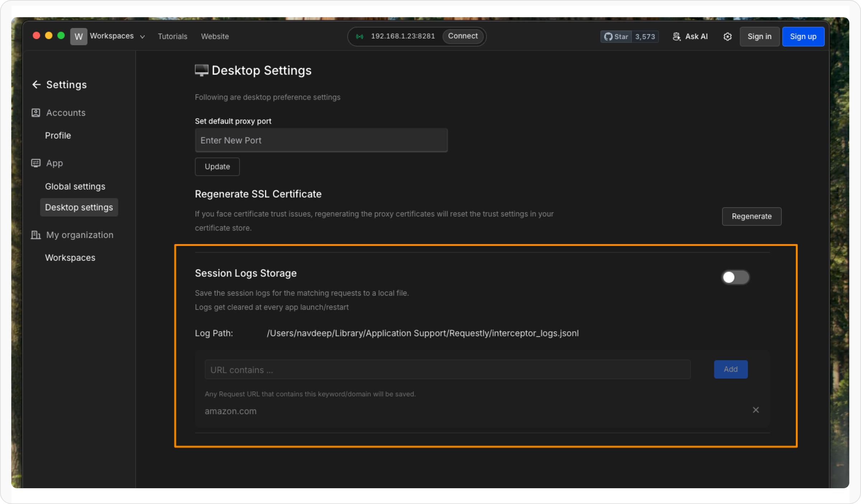Click the Accounts section icon
Image resolution: width=861 pixels, height=504 pixels.
pyautogui.click(x=36, y=113)
